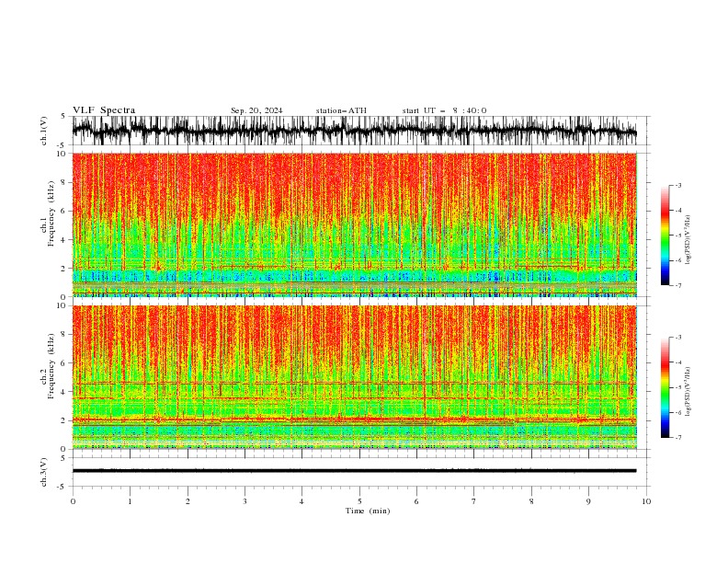This screenshot has height=563, width=728.
Task: Click the "10" frequency tick of ch.1 spectrogram
Action: pos(63,154)
